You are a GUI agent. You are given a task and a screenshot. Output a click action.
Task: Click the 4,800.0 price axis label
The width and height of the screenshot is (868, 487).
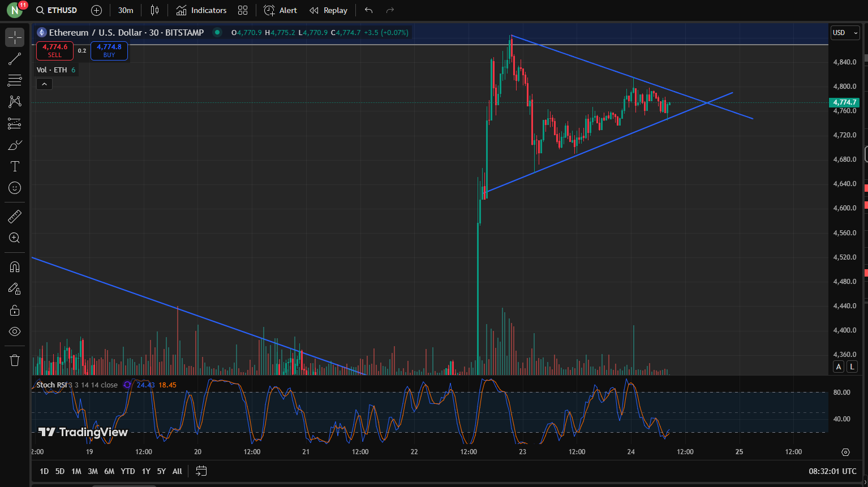(845, 87)
